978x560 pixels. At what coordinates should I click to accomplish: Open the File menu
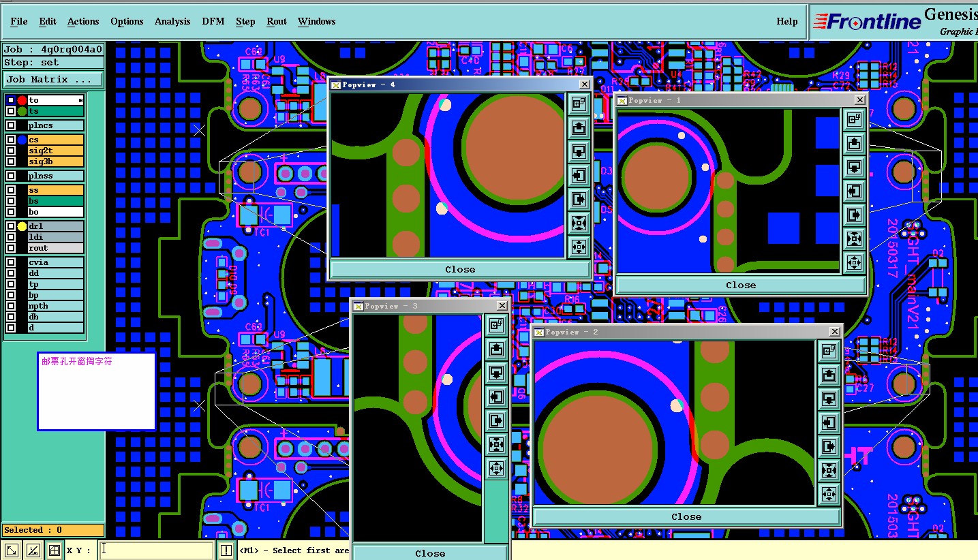(x=19, y=21)
